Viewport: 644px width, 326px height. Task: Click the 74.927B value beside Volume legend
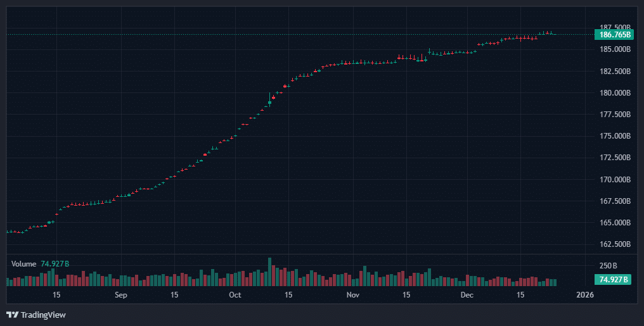(x=55, y=263)
